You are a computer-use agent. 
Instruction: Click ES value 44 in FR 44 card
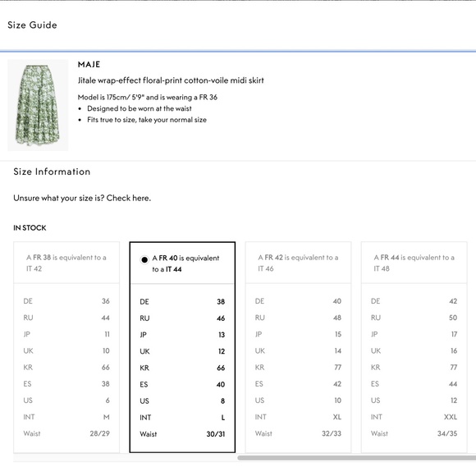tap(453, 384)
